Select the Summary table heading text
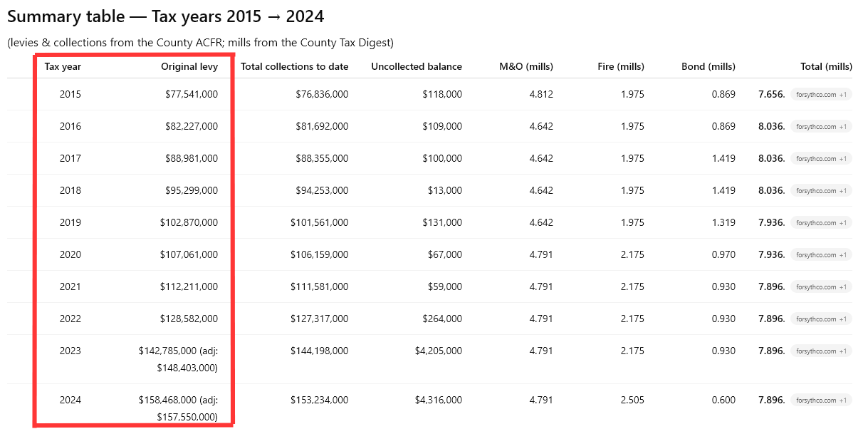The width and height of the screenshot is (868, 429). (166, 16)
